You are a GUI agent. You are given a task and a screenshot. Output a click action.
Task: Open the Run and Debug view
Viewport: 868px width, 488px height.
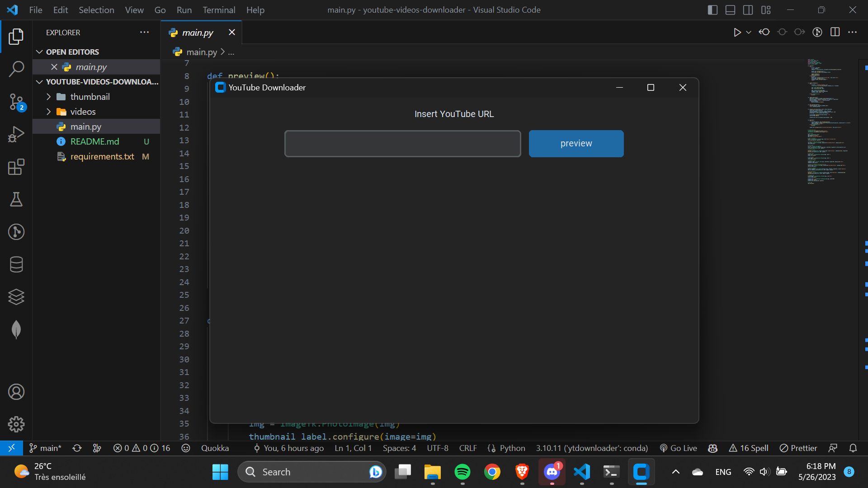[16, 134]
